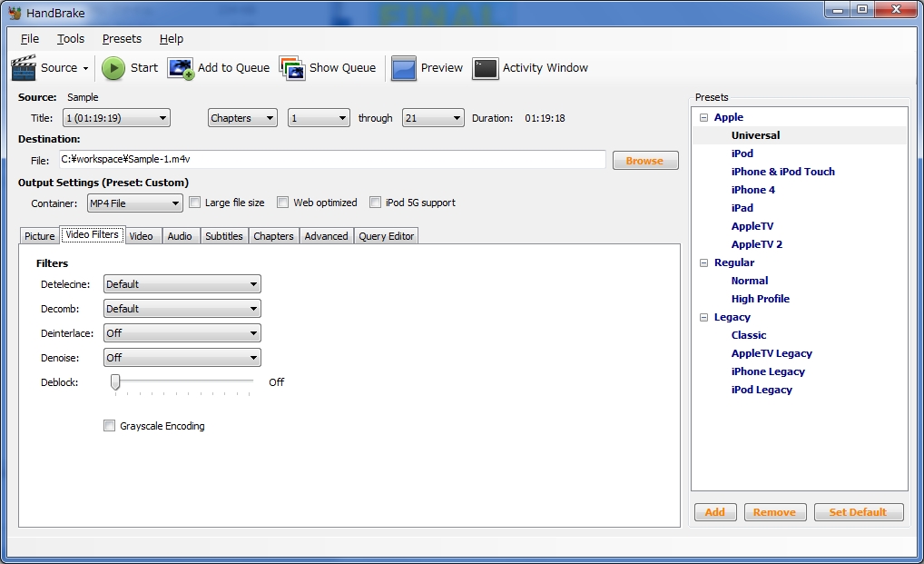The width and height of the screenshot is (924, 564).
Task: Select the iPod preset
Action: (x=742, y=153)
